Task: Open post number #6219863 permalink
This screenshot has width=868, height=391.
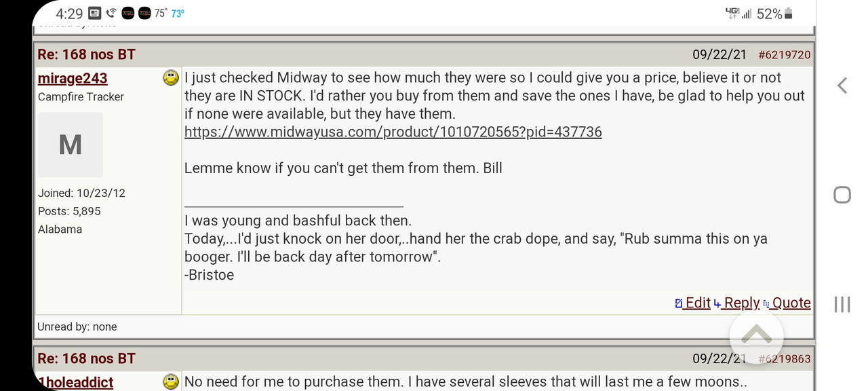Action: (x=784, y=358)
